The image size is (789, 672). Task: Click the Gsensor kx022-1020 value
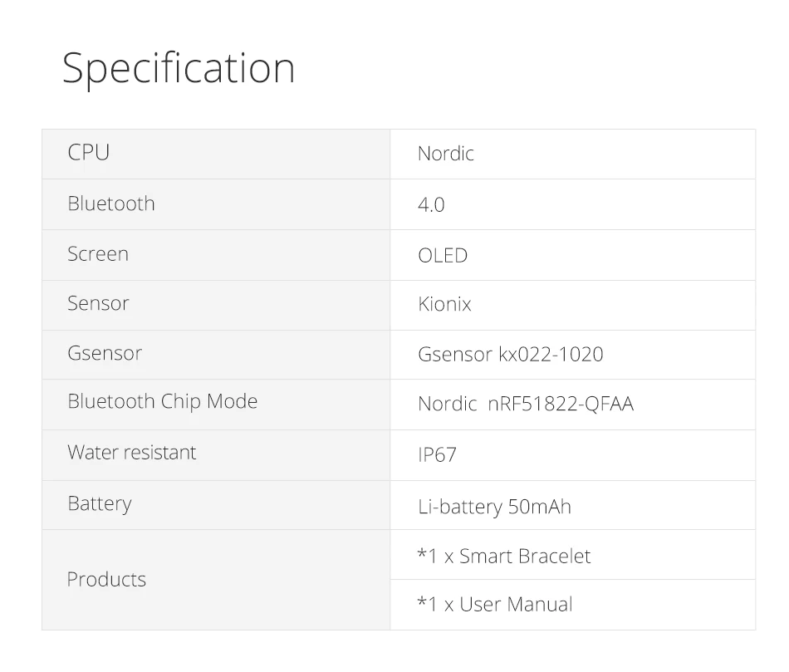pos(510,355)
